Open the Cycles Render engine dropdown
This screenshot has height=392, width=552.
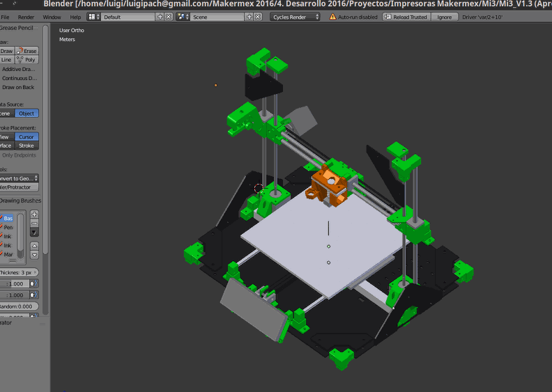click(x=295, y=17)
